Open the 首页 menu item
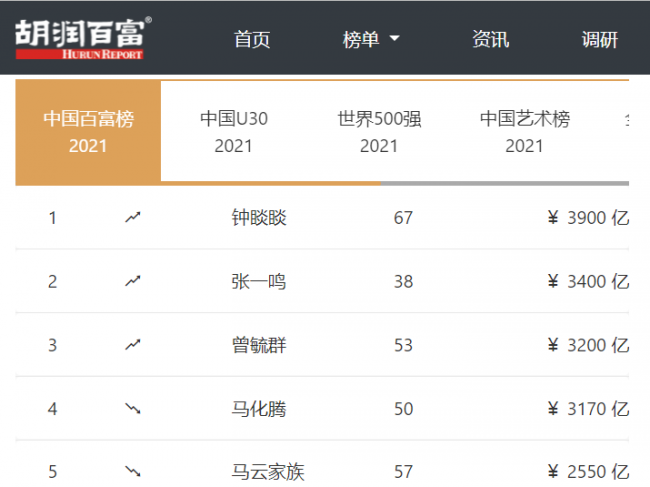Viewport: 650px width, 487px height. [252, 40]
